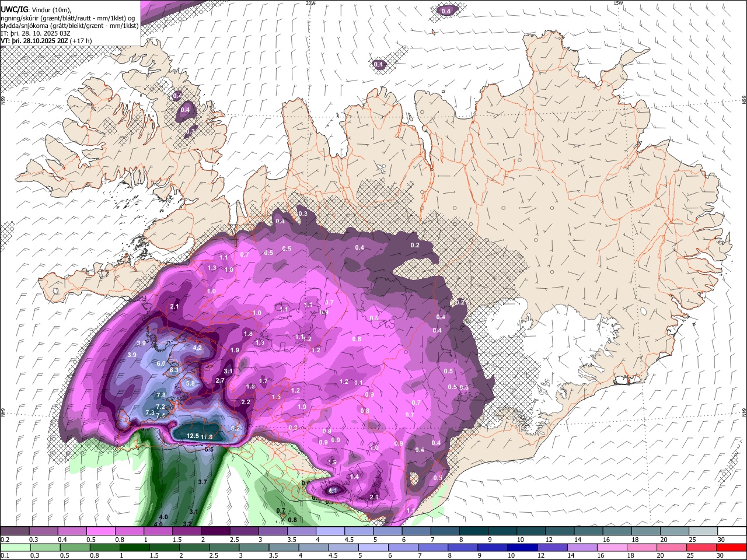Image resolution: width=747 pixels, height=560 pixels.
Task: Click the valid time line 'VT: þri. 28.10.2025 20Z'
Action: click(35, 40)
